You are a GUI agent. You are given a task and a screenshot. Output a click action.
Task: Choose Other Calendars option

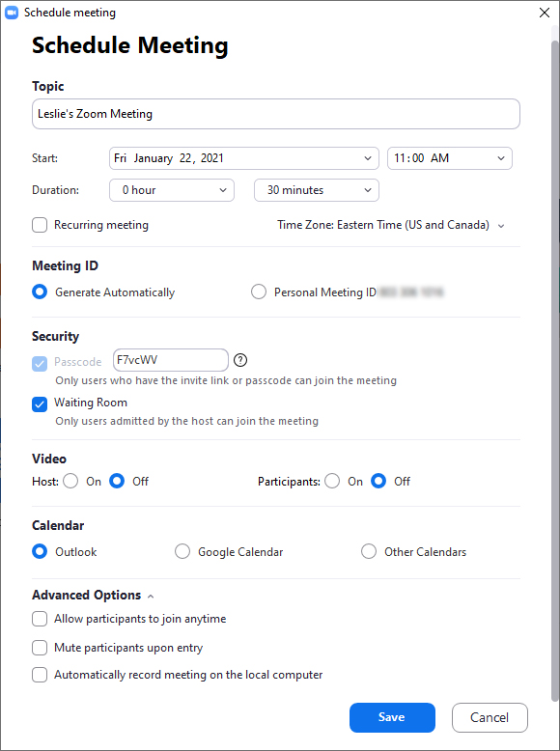click(369, 552)
